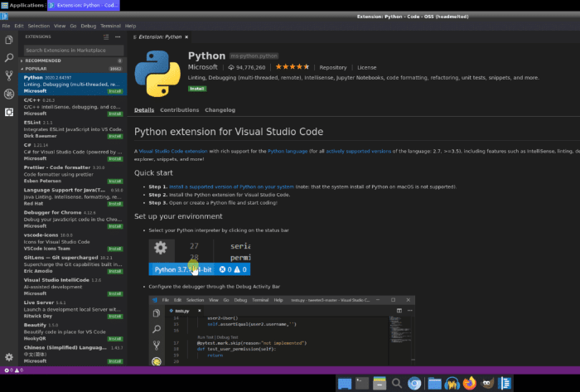Select the Beautify extension in the list
The width and height of the screenshot is (580, 392).
pyautogui.click(x=73, y=332)
